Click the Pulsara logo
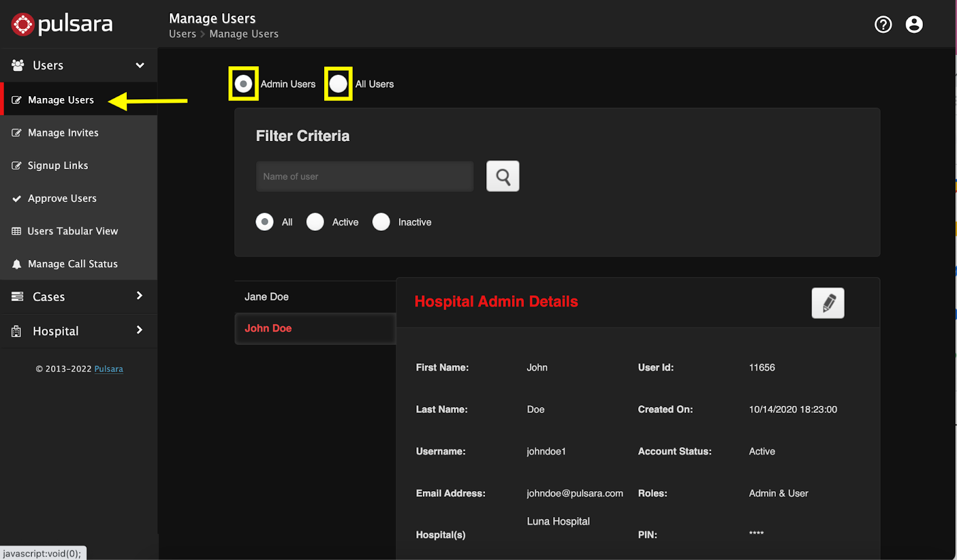 tap(62, 25)
